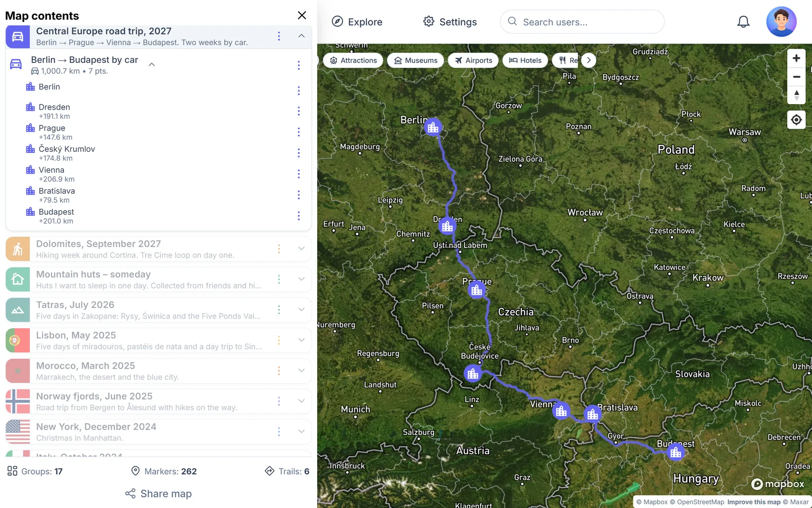Image resolution: width=812 pixels, height=508 pixels.
Task: Open the OpenStreetMap attribution link
Action: (697, 502)
